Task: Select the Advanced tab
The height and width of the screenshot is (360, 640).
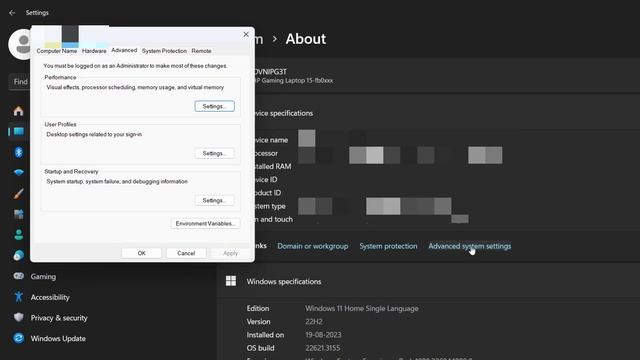Action: 124,50
